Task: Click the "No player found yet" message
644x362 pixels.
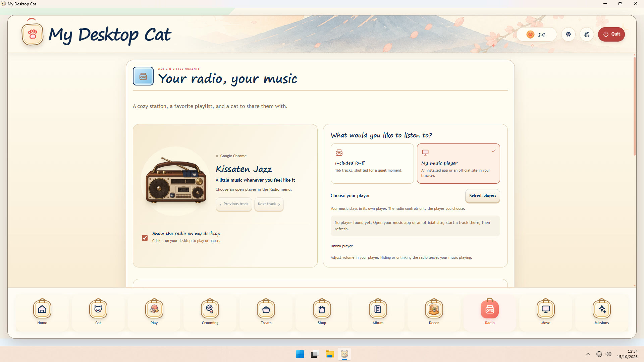Action: 415,226
